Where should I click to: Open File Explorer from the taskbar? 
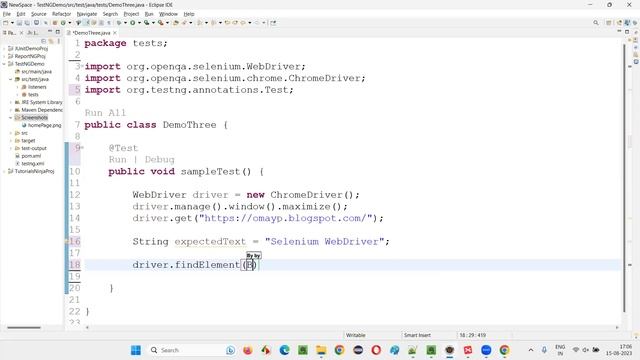tap(321, 350)
